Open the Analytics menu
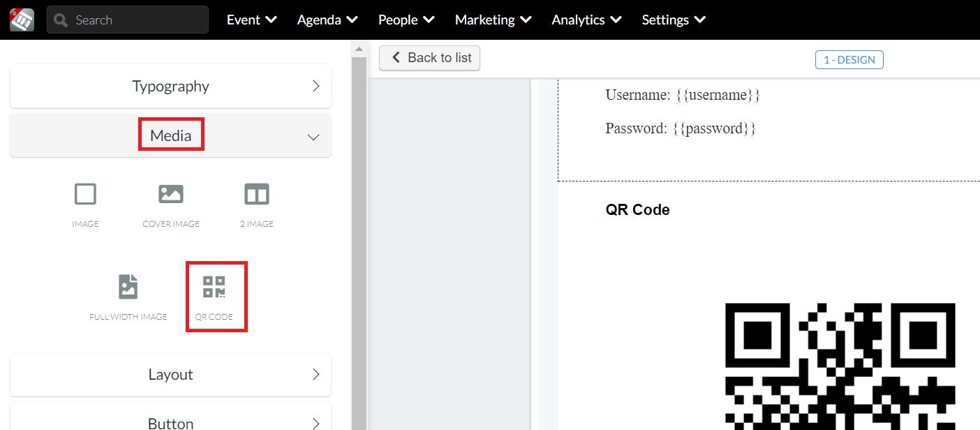This screenshot has height=430, width=980. (586, 20)
